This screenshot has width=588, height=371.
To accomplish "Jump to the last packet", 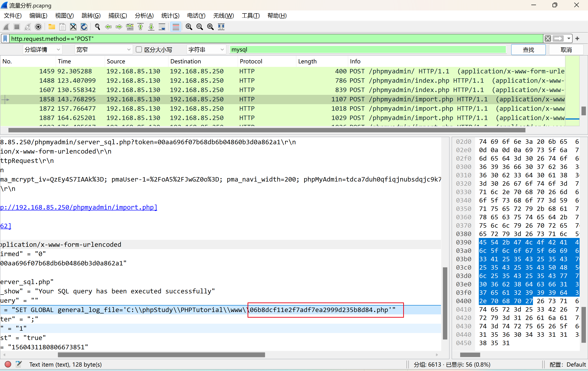I will click(x=151, y=27).
